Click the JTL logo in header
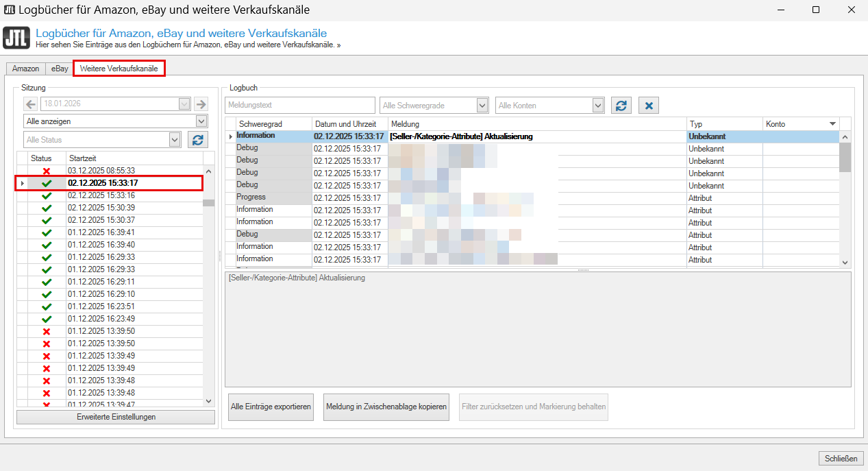 [x=16, y=38]
